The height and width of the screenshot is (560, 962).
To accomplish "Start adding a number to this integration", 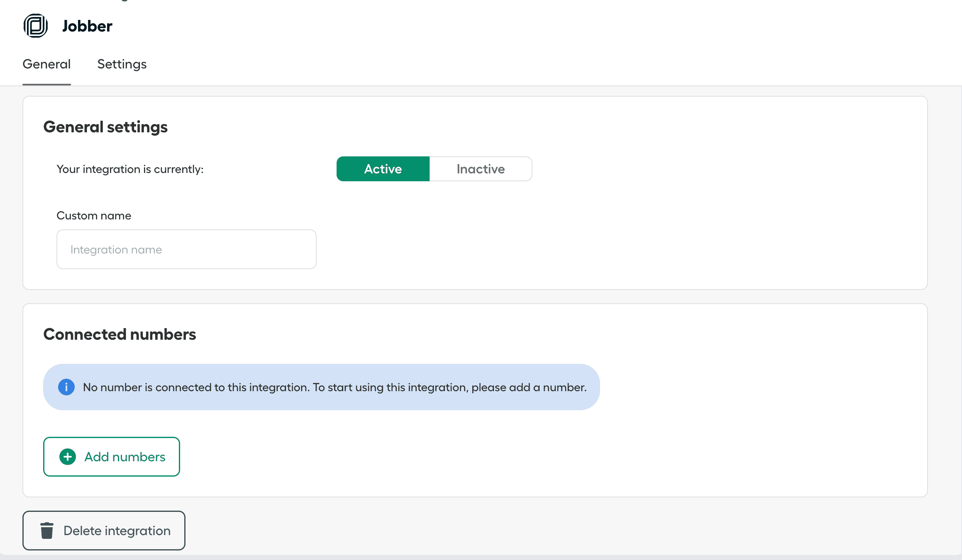I will click(111, 457).
